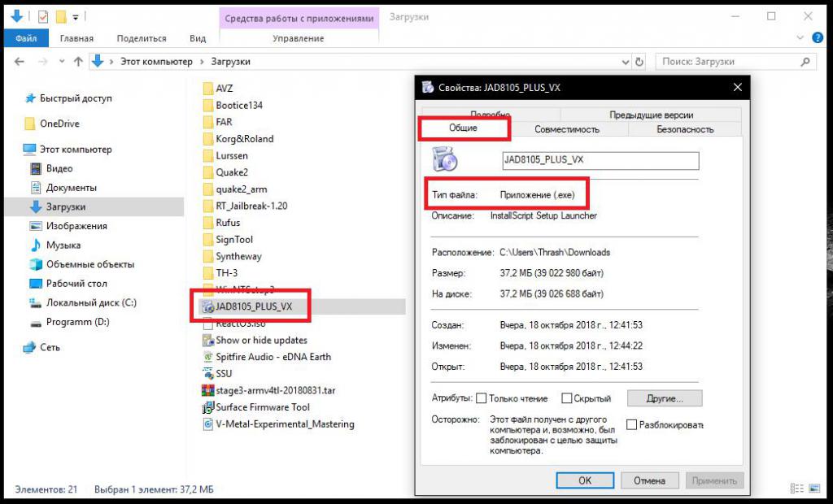Click the RT_Jailbreak-1.20 folder icon
This screenshot has height=504, width=833.
(207, 206)
